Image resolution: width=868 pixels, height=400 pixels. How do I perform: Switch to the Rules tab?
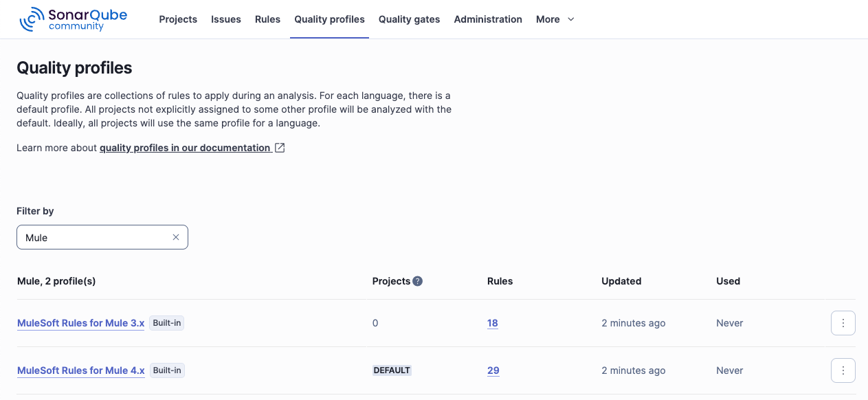pyautogui.click(x=267, y=19)
